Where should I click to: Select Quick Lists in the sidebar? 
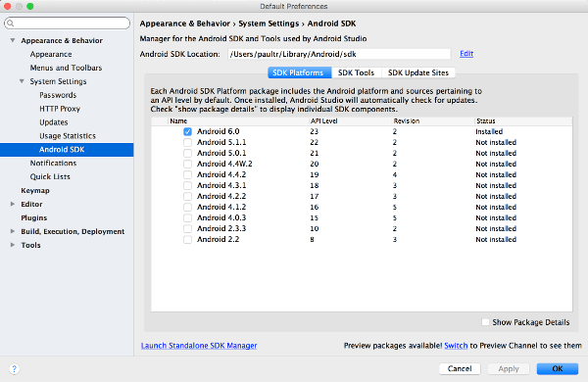(x=50, y=176)
